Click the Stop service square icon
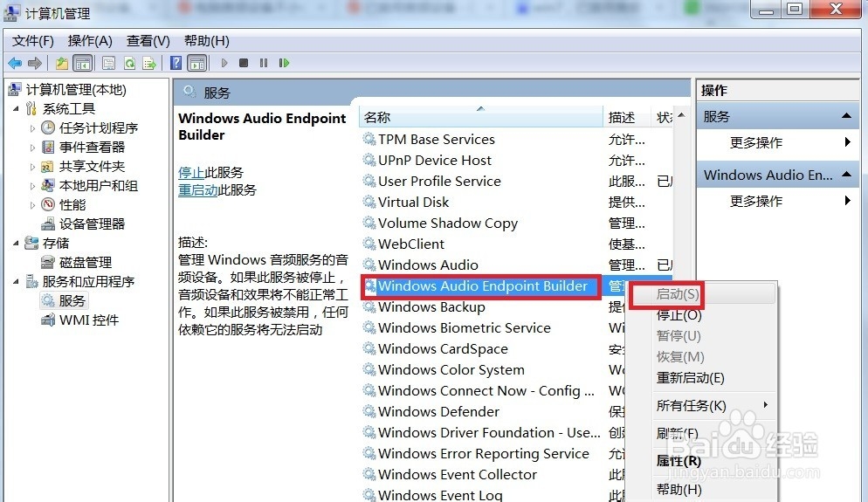 [244, 63]
